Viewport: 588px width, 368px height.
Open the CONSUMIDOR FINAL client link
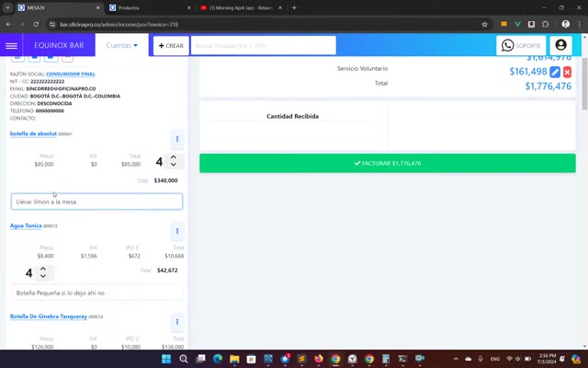71,74
